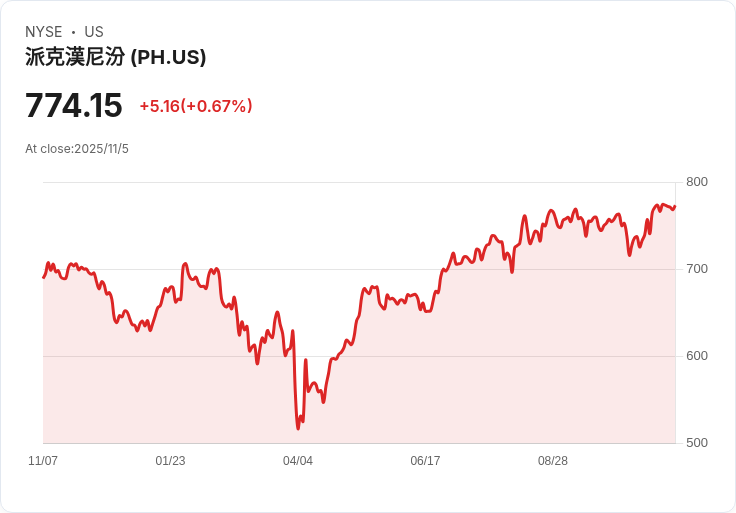Screen dimensions: 736x513
Task: Click the 800 y-axis label
Action: click(x=697, y=182)
